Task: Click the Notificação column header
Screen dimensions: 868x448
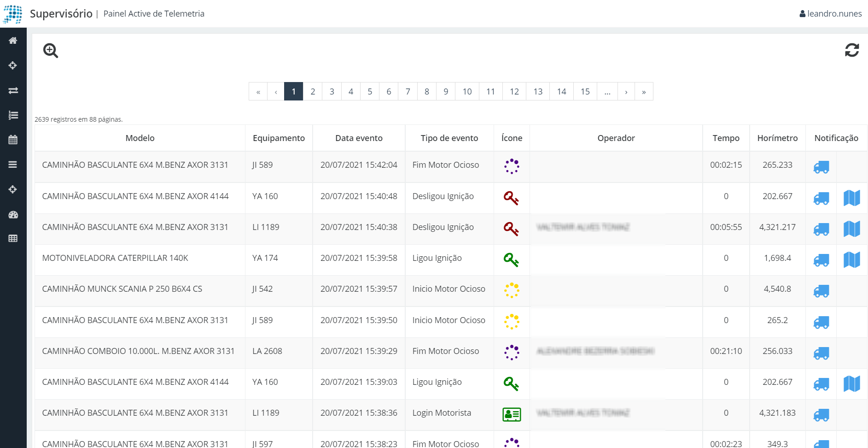Action: [836, 138]
